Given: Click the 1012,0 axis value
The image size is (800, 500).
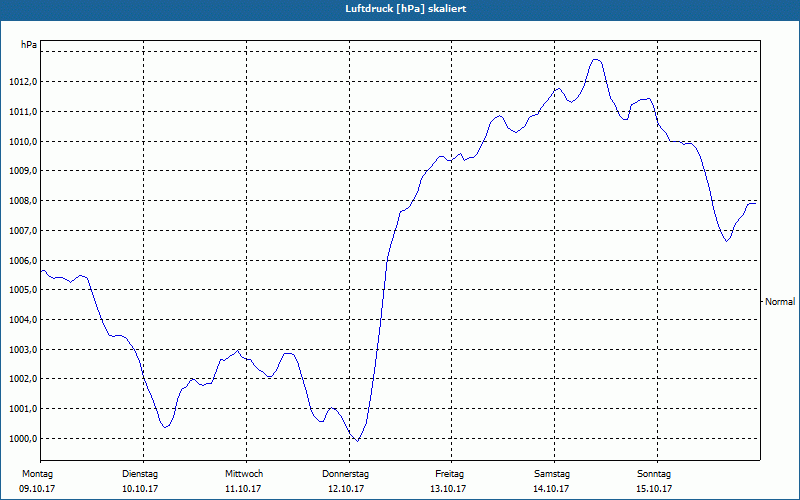Looking at the screenshot, I should point(23,82).
